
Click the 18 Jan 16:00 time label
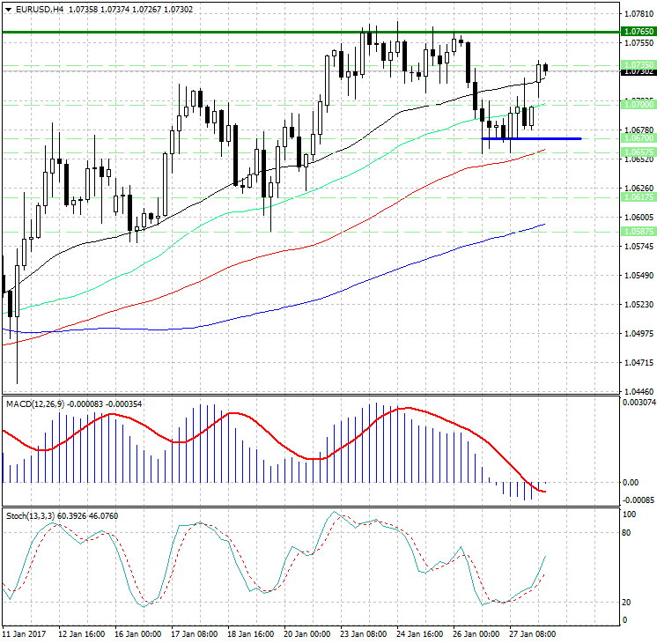click(x=251, y=634)
